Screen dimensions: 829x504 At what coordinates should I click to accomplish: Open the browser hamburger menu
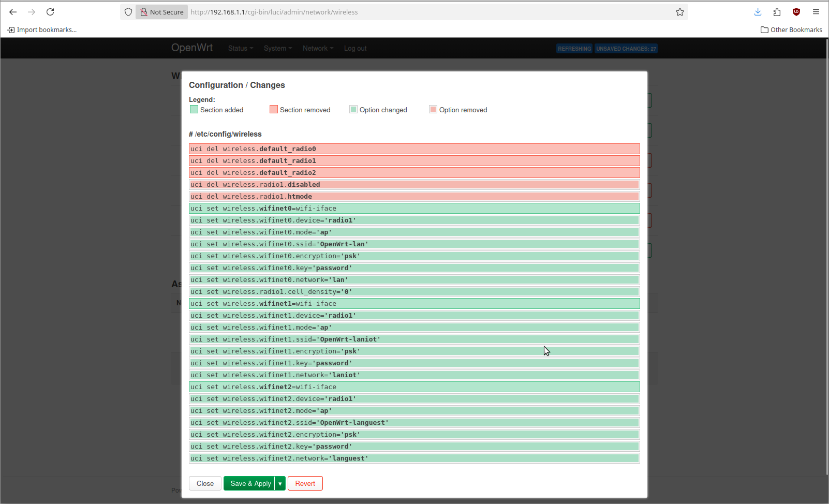click(x=816, y=12)
